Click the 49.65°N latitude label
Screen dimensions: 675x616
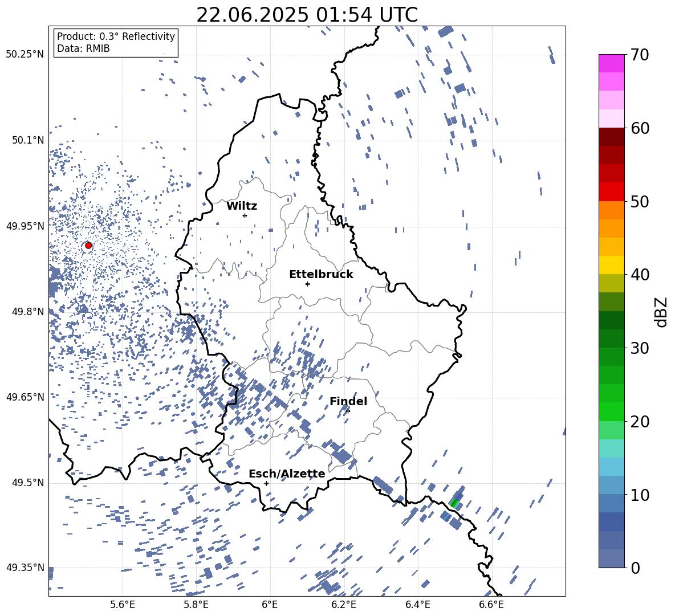(x=25, y=397)
